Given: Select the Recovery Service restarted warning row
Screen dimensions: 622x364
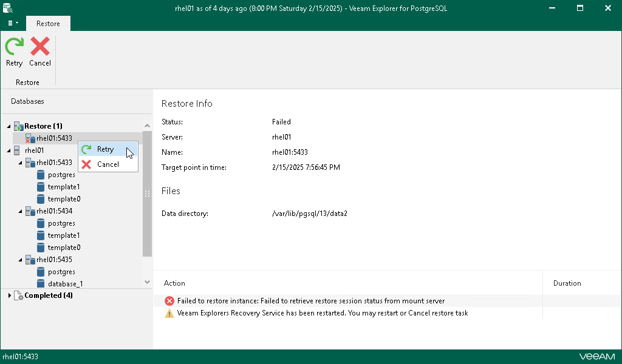Looking at the screenshot, I should pos(387,313).
